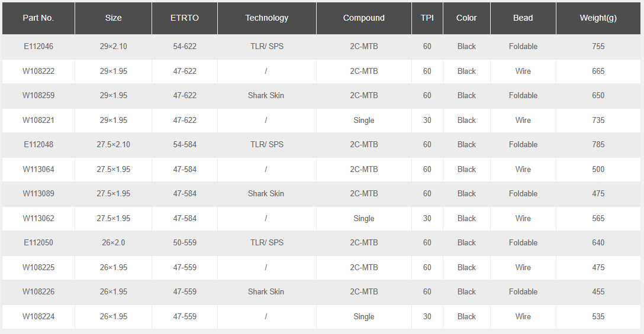Click part number W108259
Viewport: 644px width, 334px height.
coord(38,95)
